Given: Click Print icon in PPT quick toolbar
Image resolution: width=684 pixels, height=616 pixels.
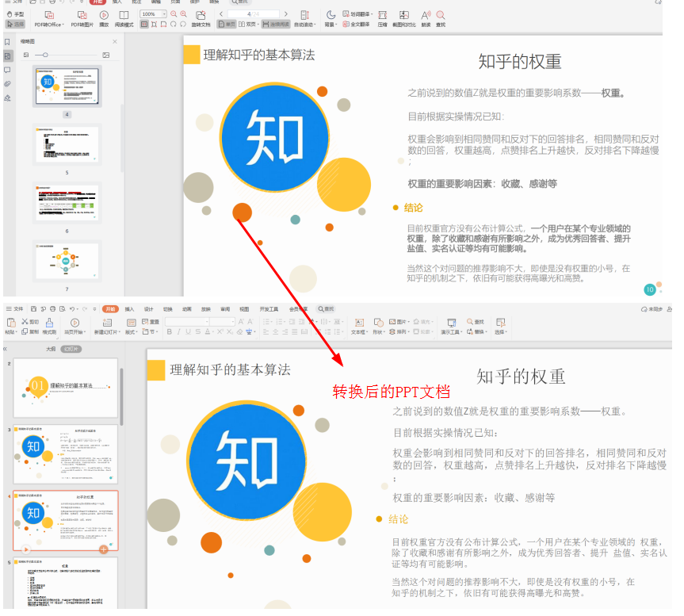Looking at the screenshot, I should (53, 309).
